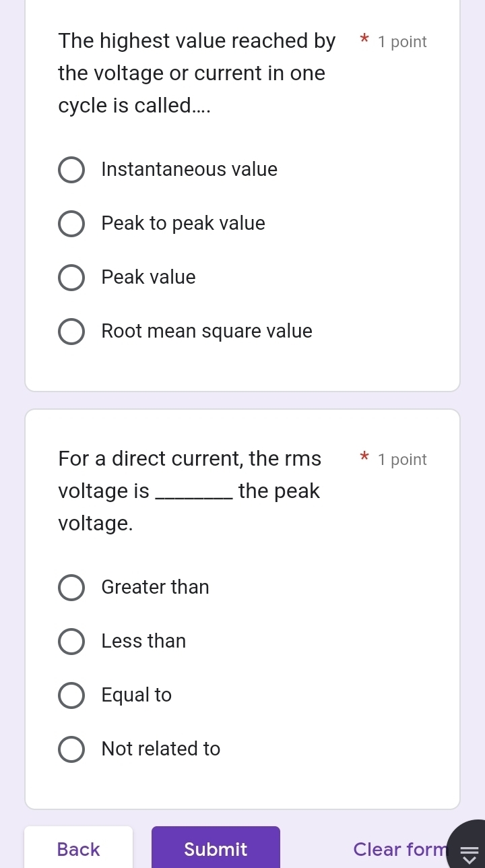485x868 pixels.
Task: Select the Instantaneous value radio button
Action: 71,170
